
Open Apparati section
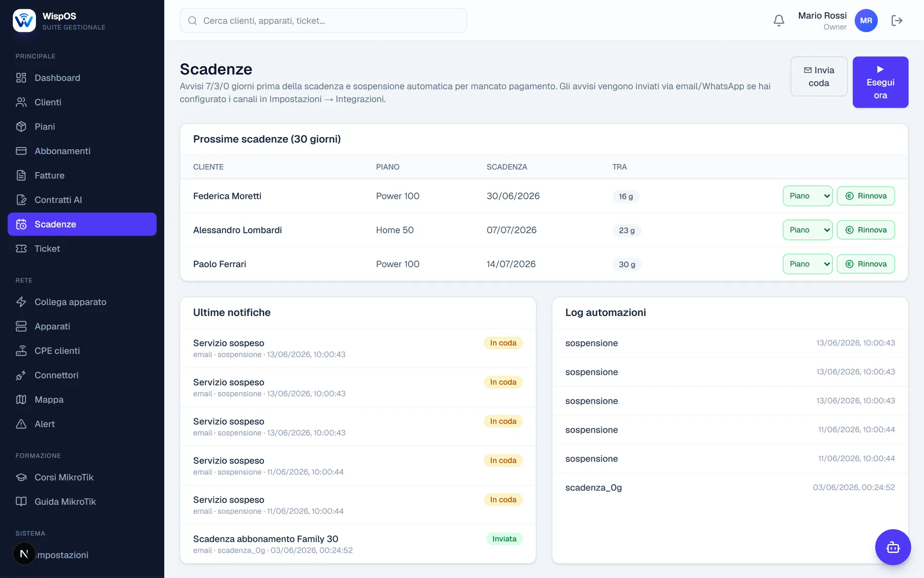82,326
